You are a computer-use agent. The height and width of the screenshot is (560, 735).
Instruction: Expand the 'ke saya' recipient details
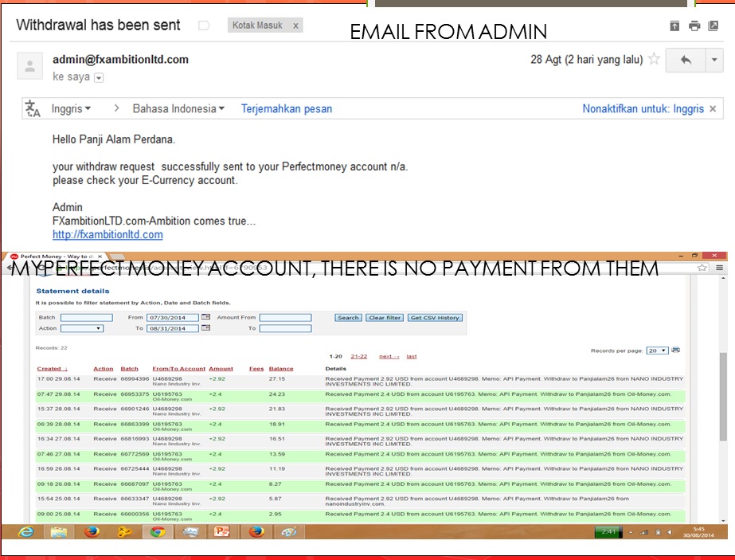(x=99, y=78)
